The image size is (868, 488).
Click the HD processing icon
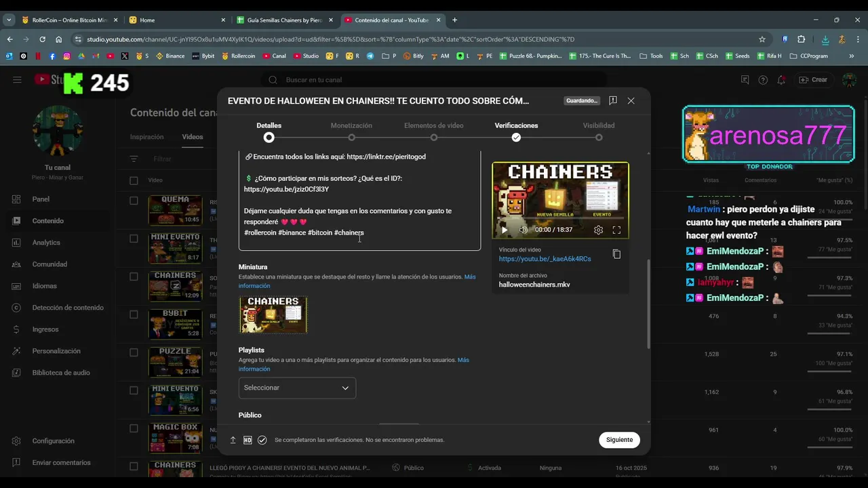click(x=248, y=440)
